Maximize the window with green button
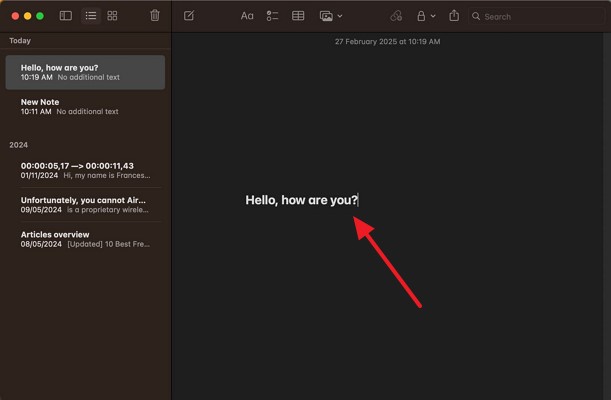The width and height of the screenshot is (611, 400). (40, 16)
